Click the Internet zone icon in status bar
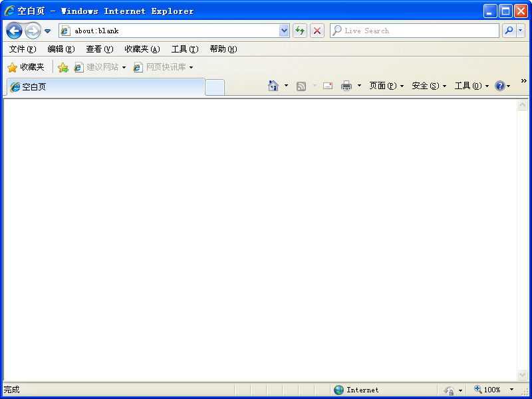 (339, 390)
